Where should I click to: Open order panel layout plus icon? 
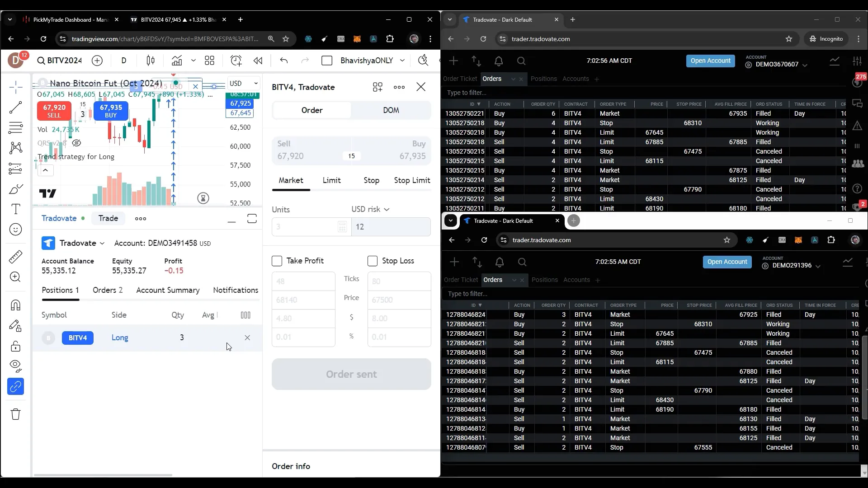(x=377, y=87)
